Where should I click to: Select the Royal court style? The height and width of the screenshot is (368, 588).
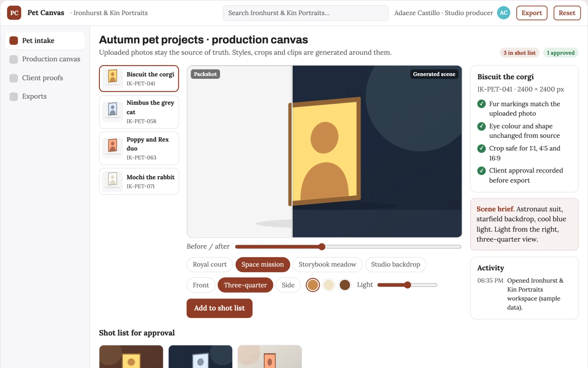(209, 265)
